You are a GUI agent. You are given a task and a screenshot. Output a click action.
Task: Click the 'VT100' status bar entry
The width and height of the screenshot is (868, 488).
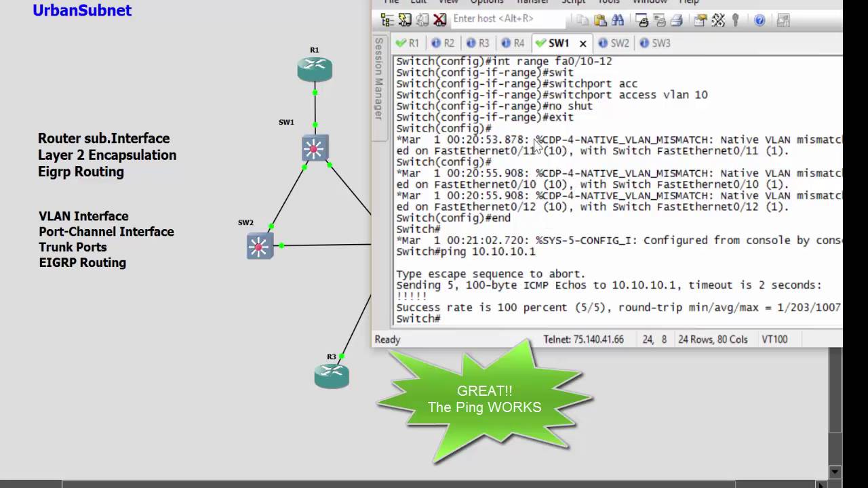[775, 340]
